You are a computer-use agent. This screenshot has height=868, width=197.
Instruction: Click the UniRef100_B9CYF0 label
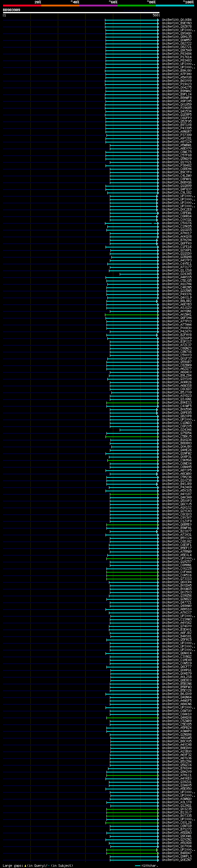[177, 172]
